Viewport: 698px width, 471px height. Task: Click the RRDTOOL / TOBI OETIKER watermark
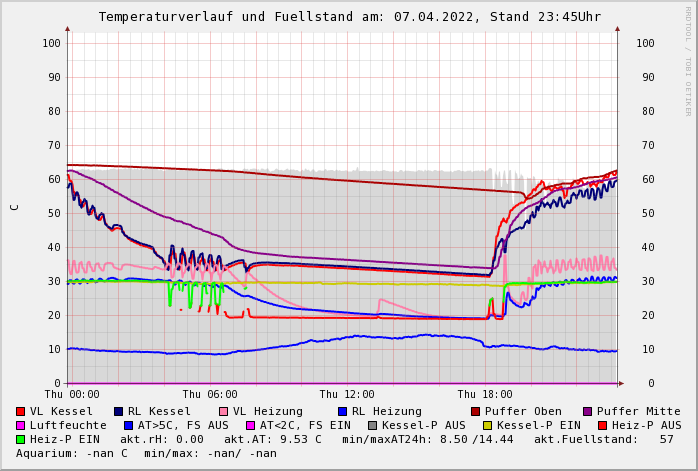coord(688,62)
